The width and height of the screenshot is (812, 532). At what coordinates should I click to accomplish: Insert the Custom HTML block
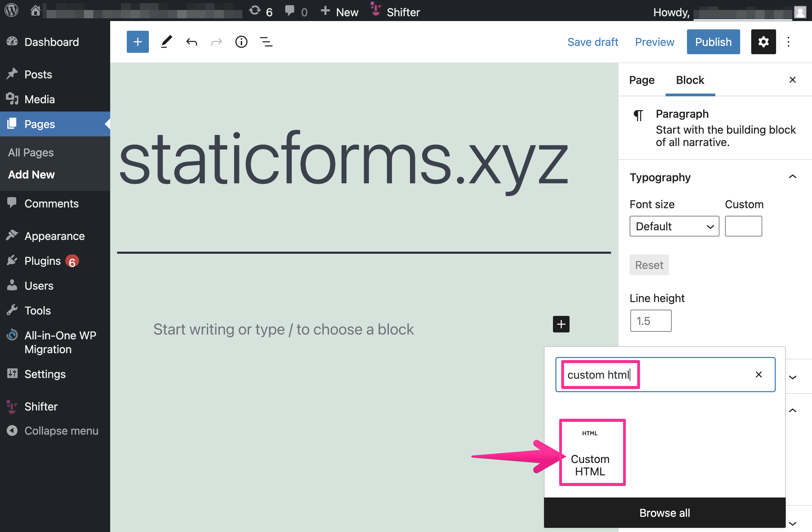[x=591, y=452]
